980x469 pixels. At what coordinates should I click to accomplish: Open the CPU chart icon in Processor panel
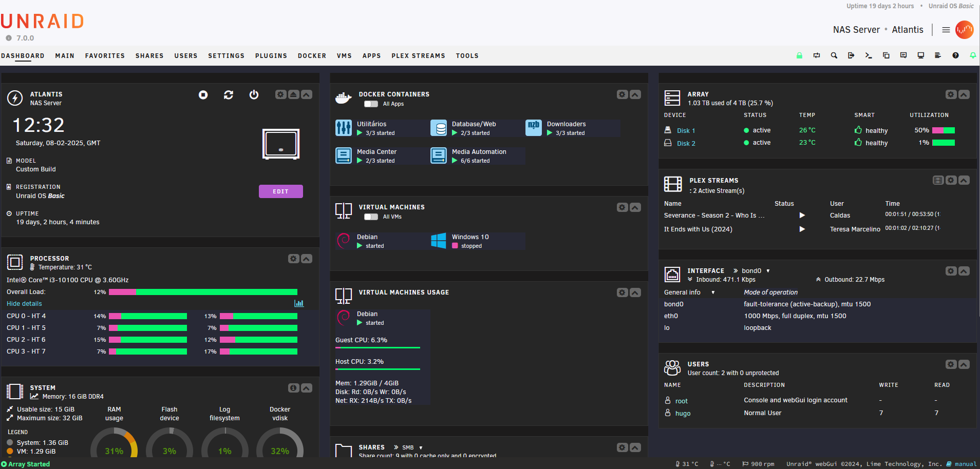(299, 303)
